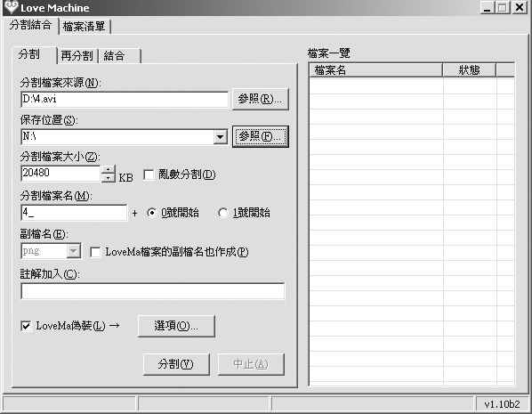This screenshot has height=414, width=532.
Task: Maximize the Love Machine window
Action: click(x=503, y=7)
